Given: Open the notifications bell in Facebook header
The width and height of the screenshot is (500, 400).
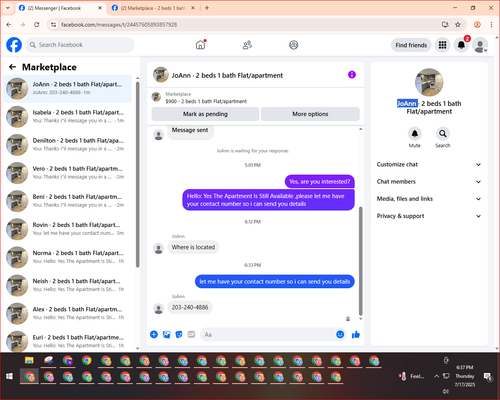Looking at the screenshot, I should (x=461, y=45).
